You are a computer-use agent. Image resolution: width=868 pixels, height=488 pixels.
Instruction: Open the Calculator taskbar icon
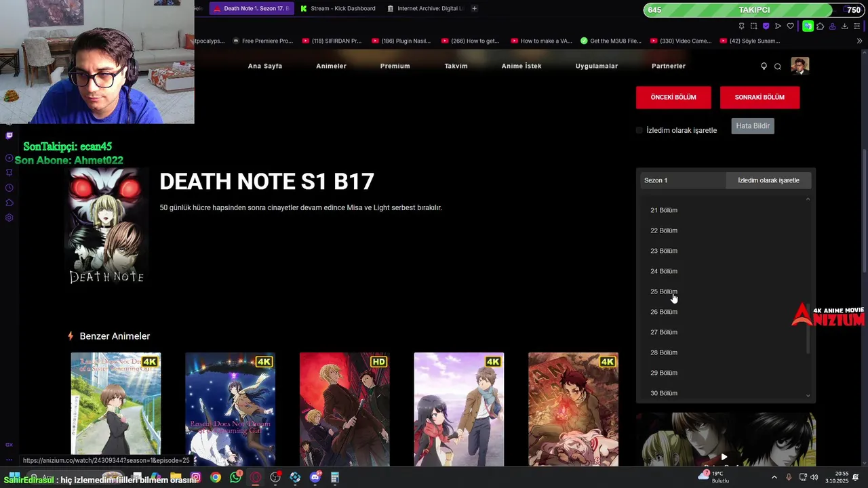coord(334,477)
